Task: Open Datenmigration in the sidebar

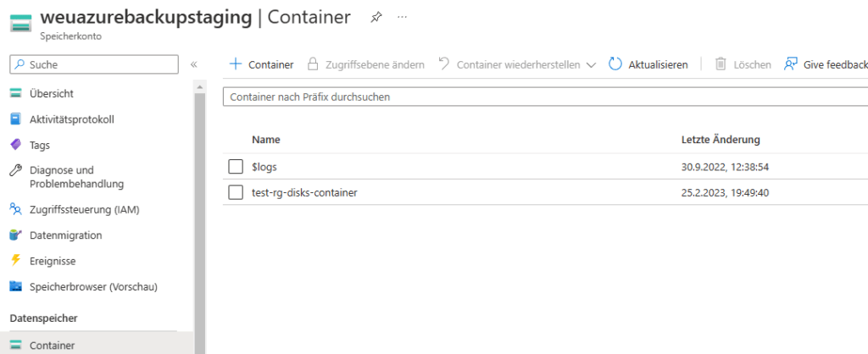Action: 66,235
